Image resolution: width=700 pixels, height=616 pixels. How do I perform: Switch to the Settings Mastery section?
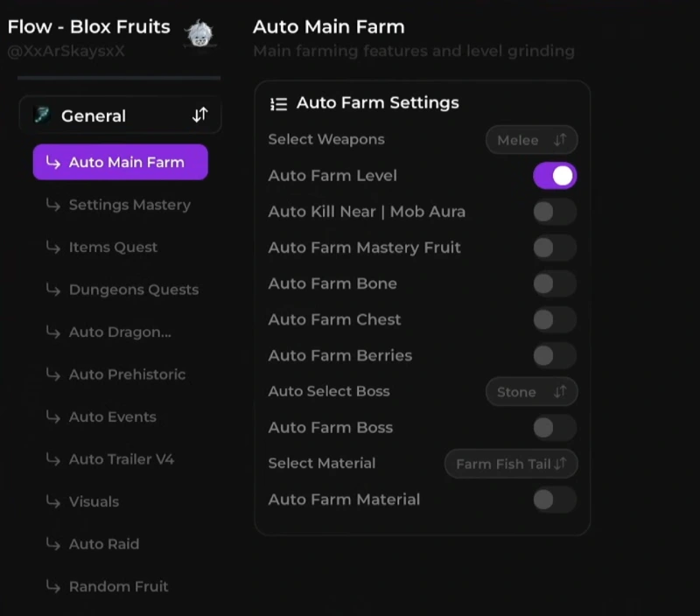129,205
